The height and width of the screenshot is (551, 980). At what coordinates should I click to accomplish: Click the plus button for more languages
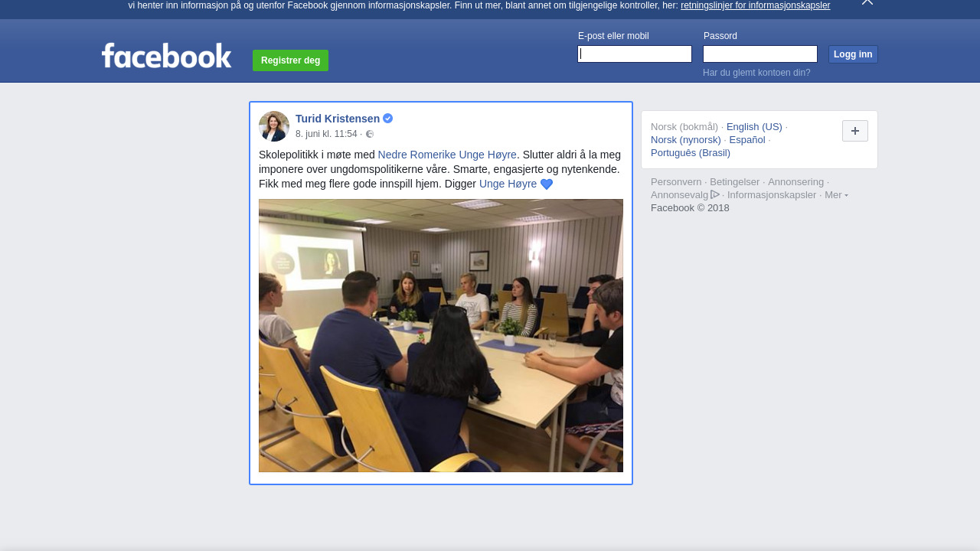point(855,131)
